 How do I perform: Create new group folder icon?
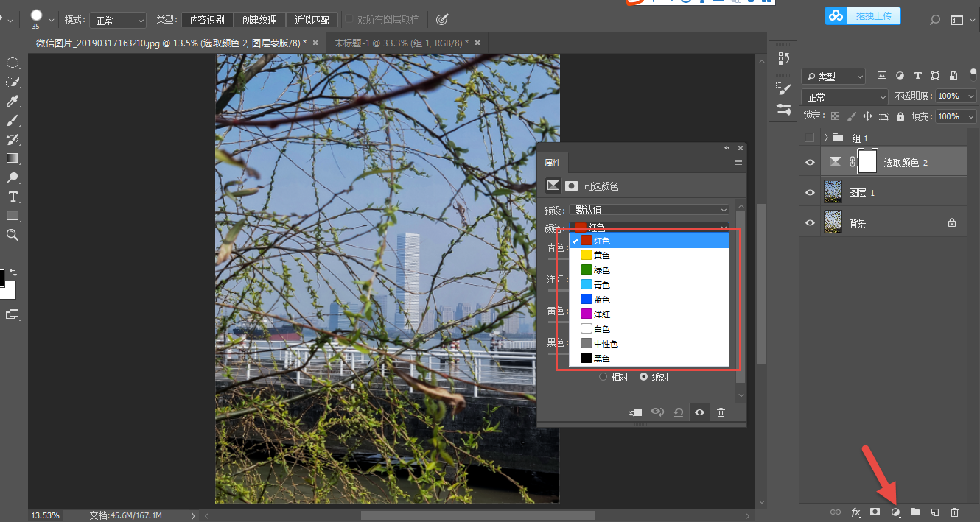(914, 512)
